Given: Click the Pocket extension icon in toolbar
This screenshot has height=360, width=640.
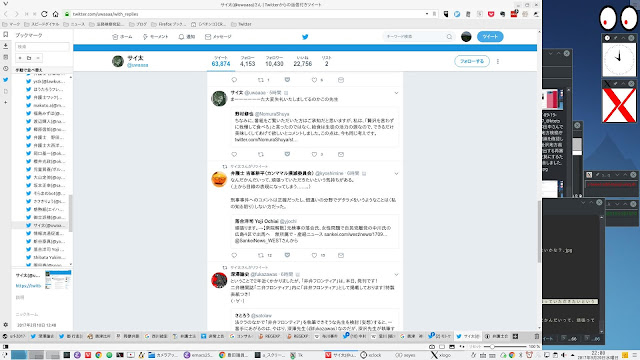Looking at the screenshot, I should pyautogui.click(x=491, y=14).
